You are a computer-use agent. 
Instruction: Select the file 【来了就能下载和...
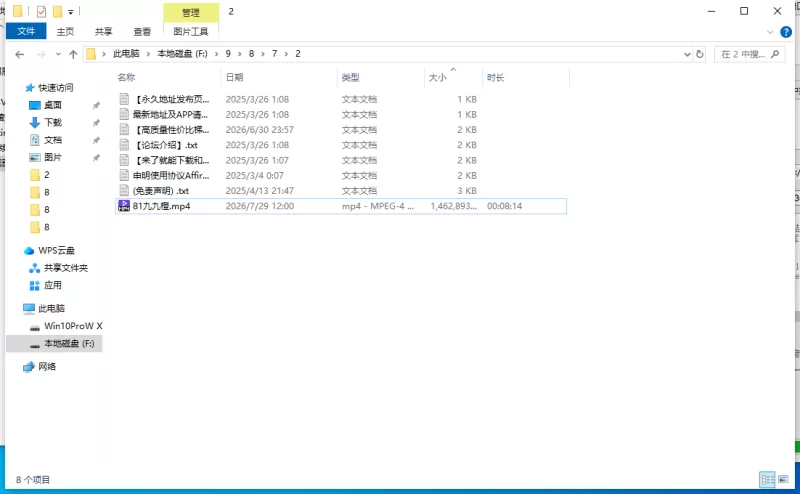pos(171,161)
